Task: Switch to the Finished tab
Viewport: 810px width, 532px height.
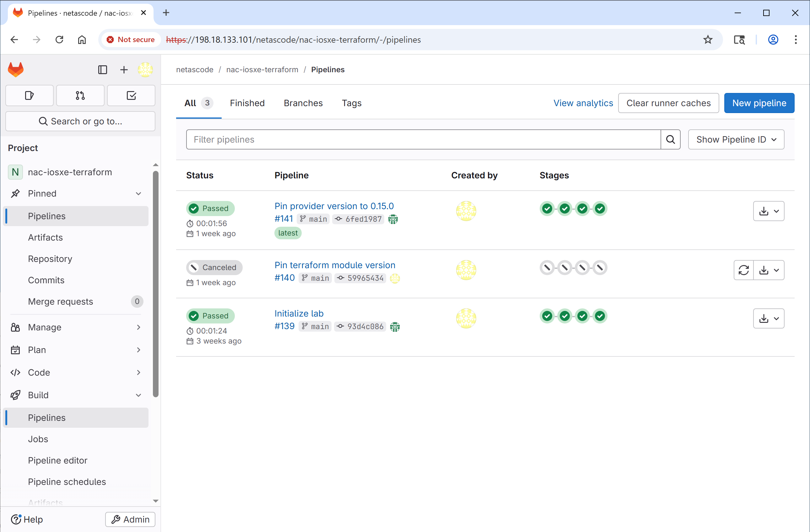Action: click(x=247, y=103)
